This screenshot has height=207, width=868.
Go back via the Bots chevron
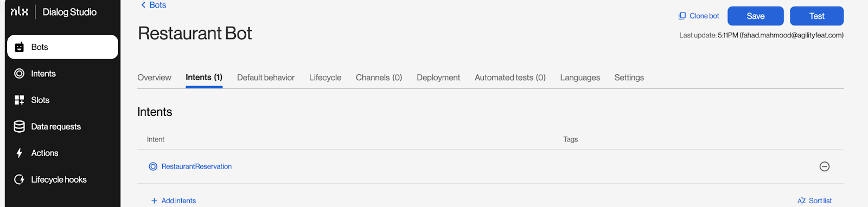point(143,5)
